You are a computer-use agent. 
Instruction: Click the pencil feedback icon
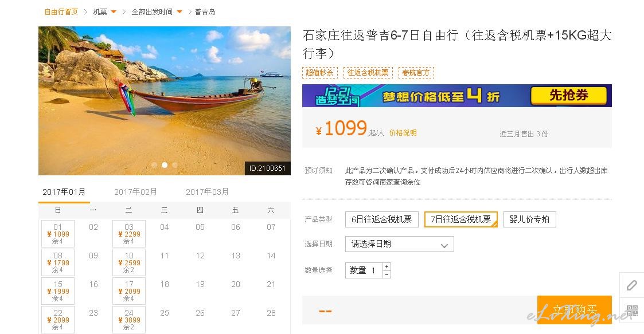point(632,285)
